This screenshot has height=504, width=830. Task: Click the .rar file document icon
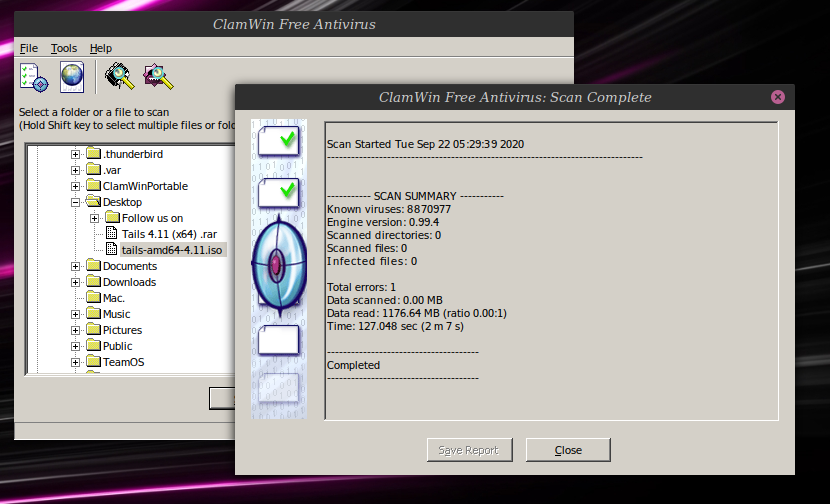click(x=112, y=233)
